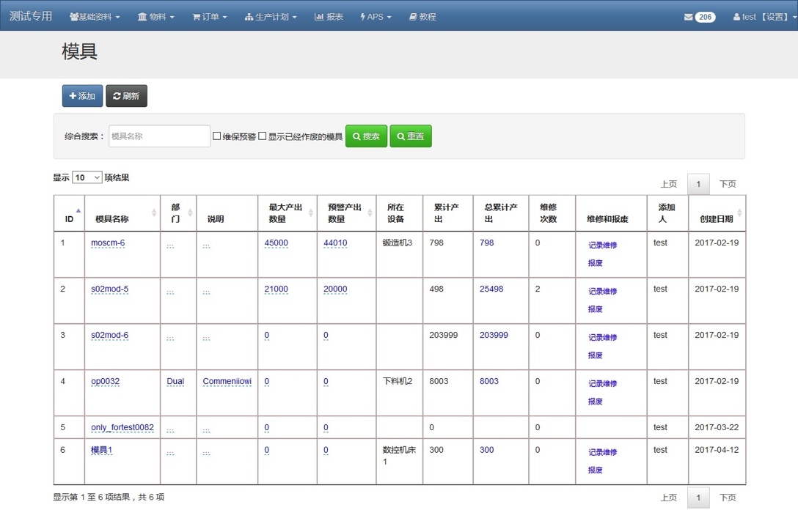Click sort icon in 最大产出数量 column
Image resolution: width=798 pixels, height=532 pixels.
[x=311, y=213]
